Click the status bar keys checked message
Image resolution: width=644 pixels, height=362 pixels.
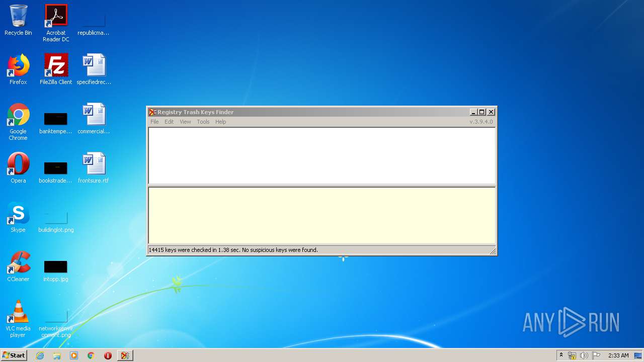coord(233,250)
